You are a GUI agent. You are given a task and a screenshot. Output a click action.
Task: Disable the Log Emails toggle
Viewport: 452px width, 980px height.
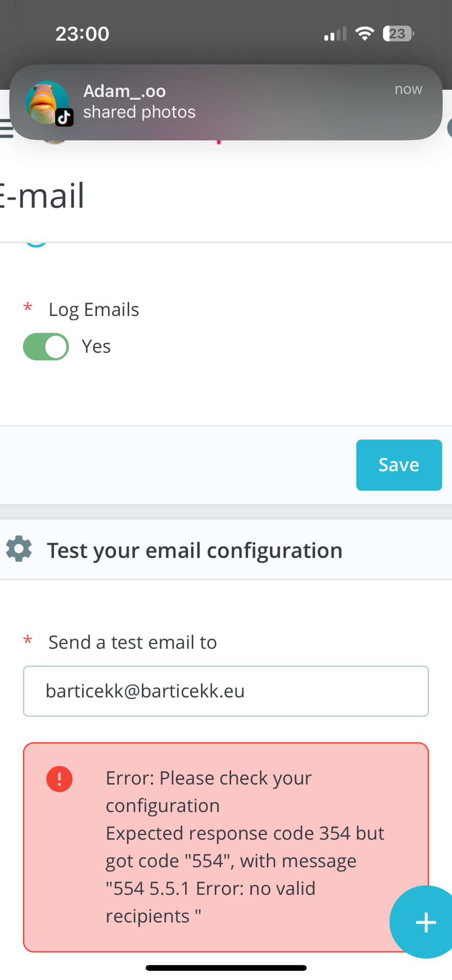[46, 347]
